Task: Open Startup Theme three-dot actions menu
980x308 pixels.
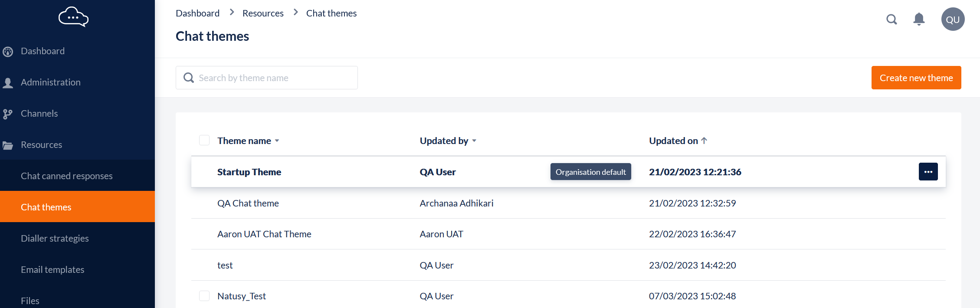Action: point(928,172)
